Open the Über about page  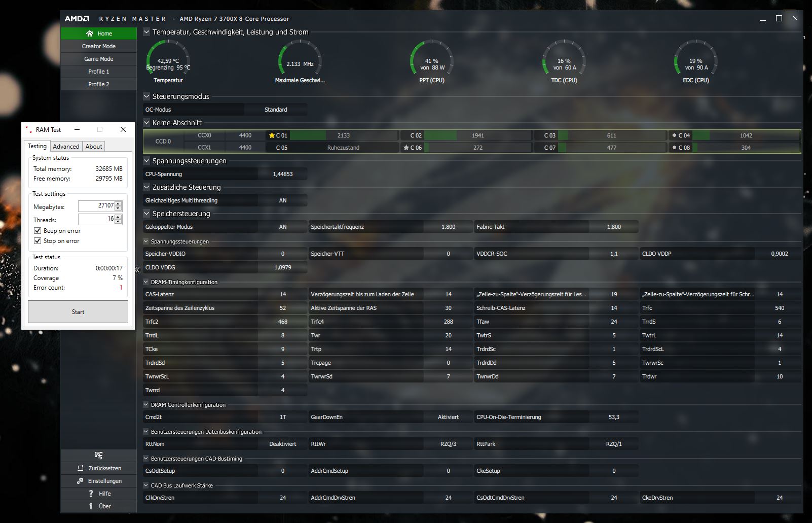[x=99, y=506]
